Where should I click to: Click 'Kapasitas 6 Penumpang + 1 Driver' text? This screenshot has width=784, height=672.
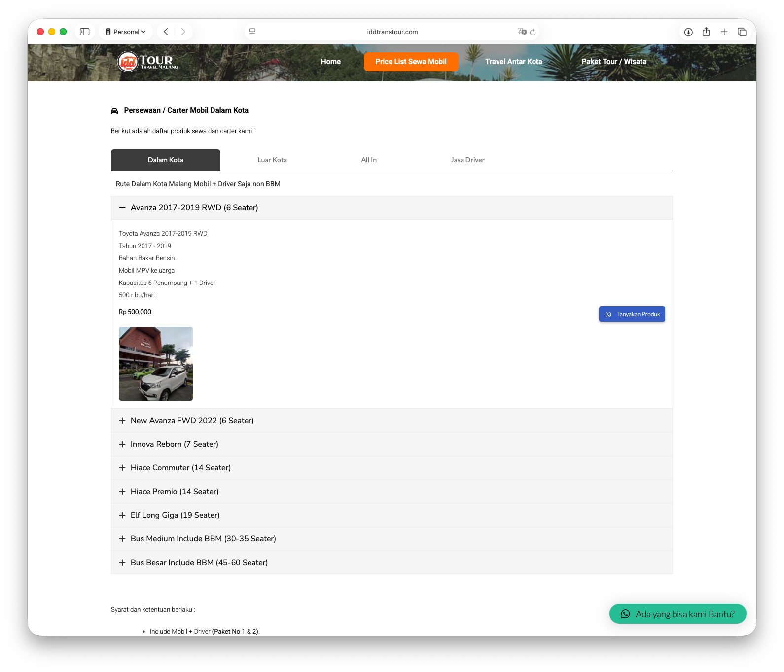[x=167, y=283]
